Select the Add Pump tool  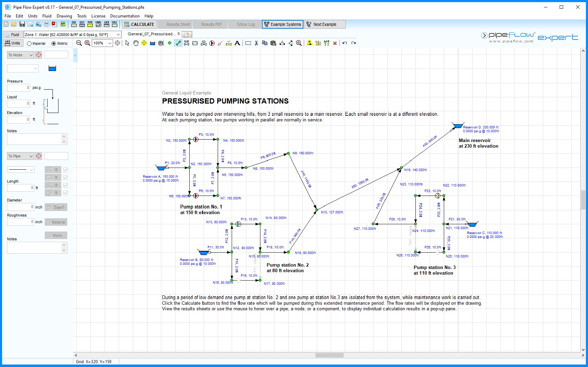pos(212,43)
